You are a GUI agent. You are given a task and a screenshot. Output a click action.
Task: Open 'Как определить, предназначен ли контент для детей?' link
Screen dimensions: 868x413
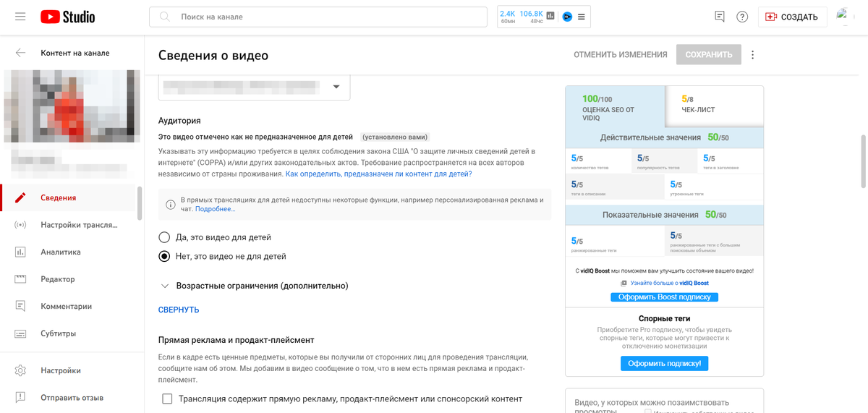(378, 174)
